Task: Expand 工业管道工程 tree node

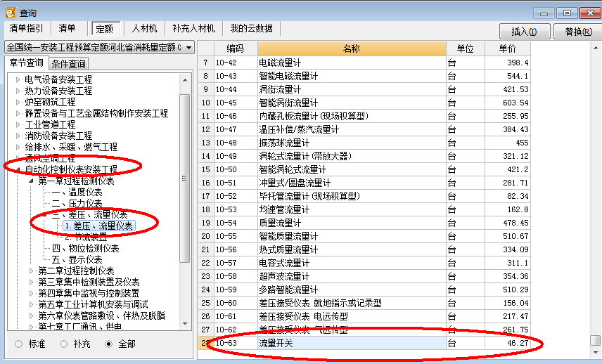Action: [18, 124]
